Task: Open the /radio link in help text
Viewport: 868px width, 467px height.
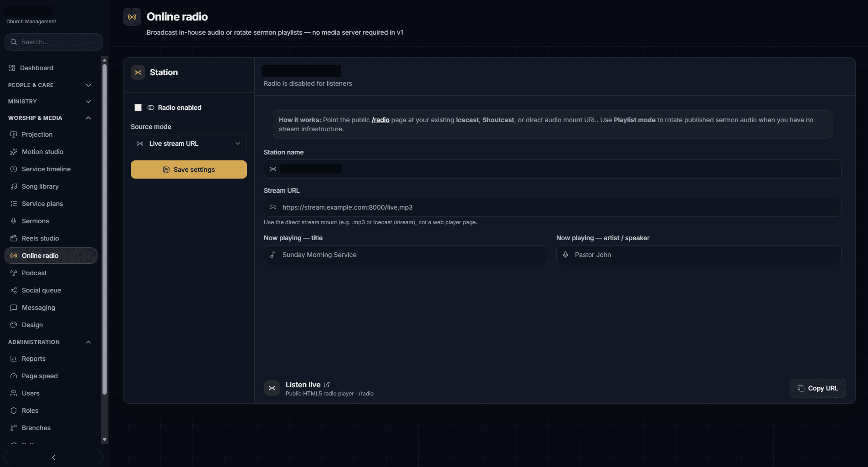Action: [x=380, y=120]
